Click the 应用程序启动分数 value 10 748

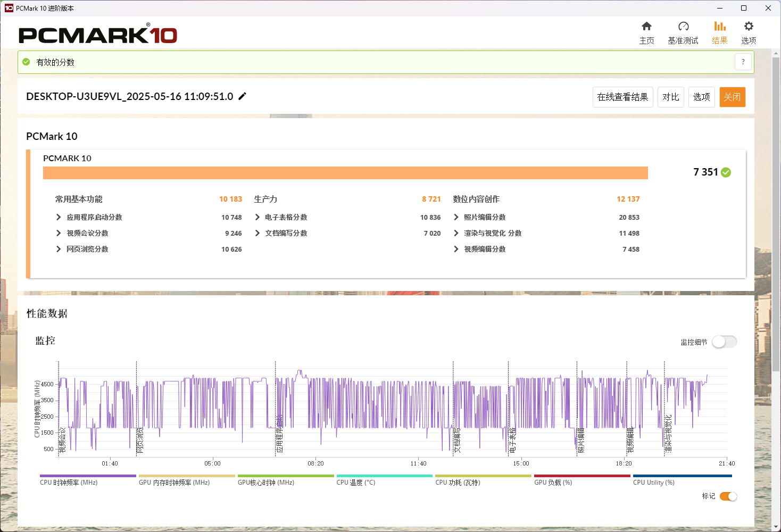click(x=231, y=217)
